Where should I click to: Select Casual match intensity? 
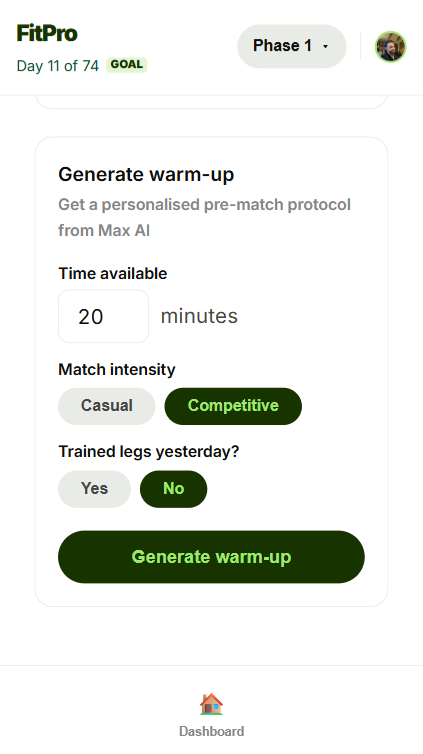click(x=107, y=406)
